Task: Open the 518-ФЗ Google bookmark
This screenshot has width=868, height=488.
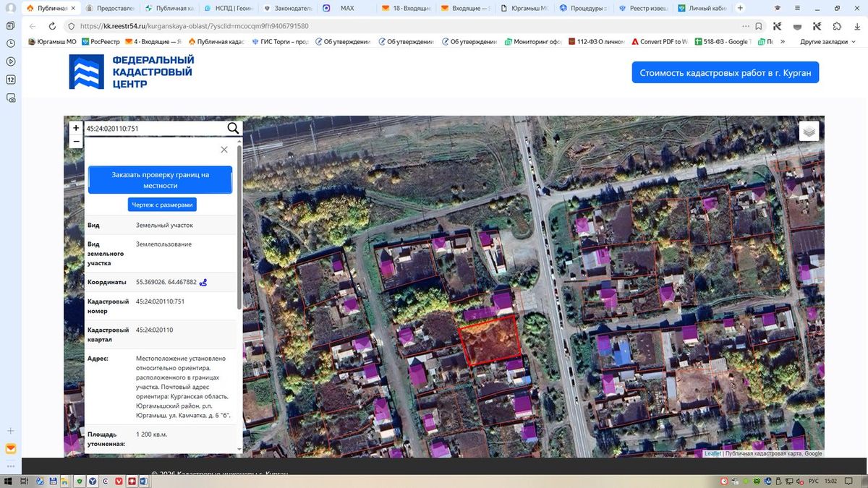Action: pyautogui.click(x=722, y=42)
